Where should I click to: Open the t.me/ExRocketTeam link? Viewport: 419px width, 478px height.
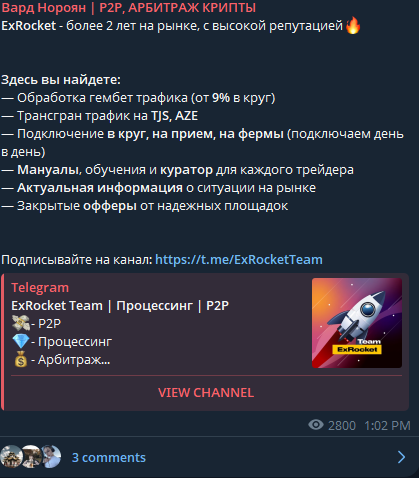[x=239, y=260]
